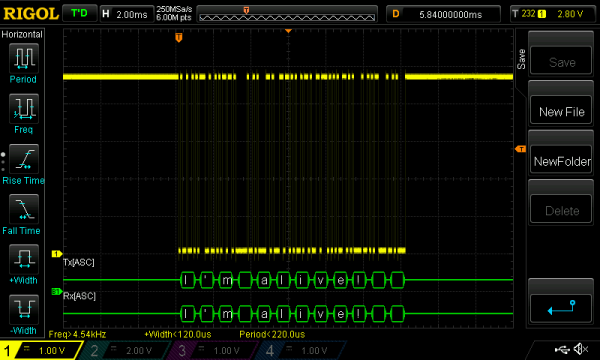Choose the Rise Time measurement icon

24,159
